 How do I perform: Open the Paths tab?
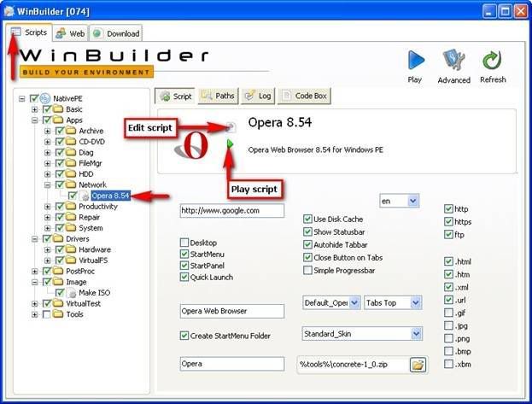click(x=218, y=96)
